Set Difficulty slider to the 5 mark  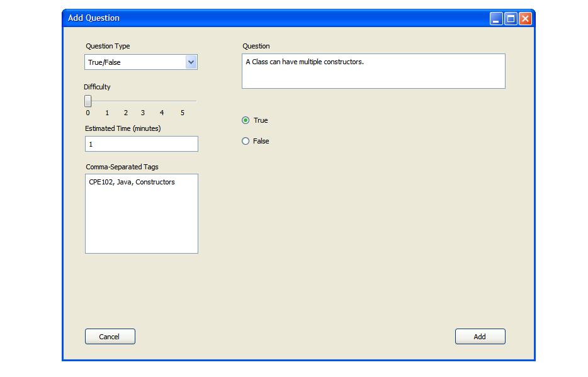tap(183, 101)
